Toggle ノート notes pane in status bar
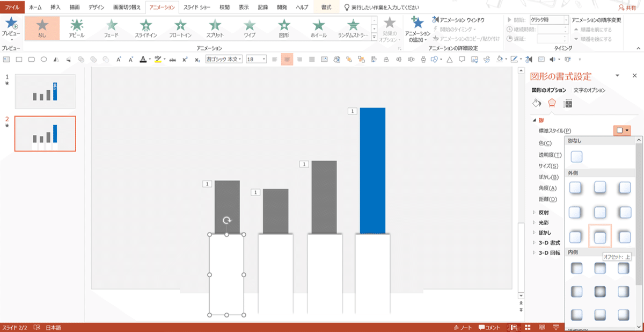 [463, 327]
